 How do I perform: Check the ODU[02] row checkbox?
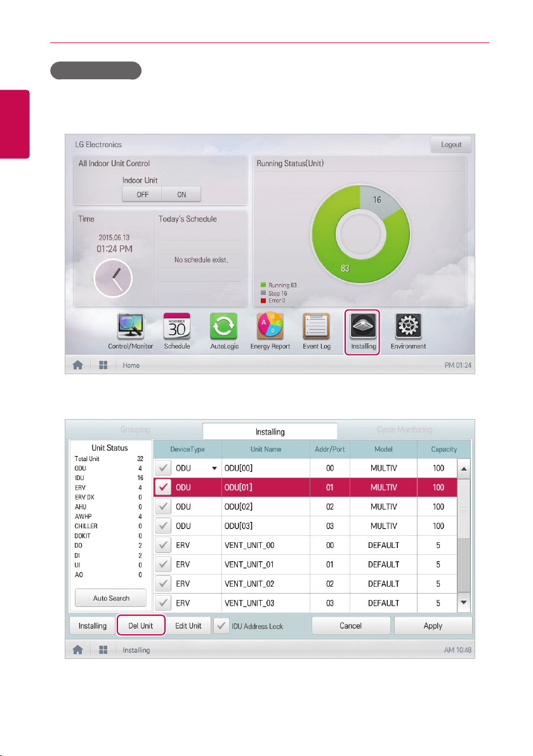pos(164,506)
